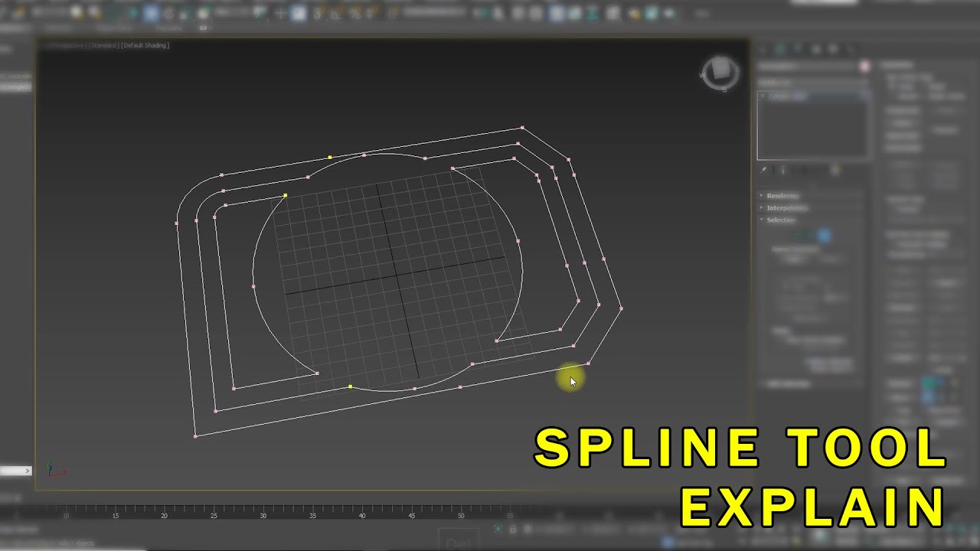980x551 pixels.
Task: Expand the Soft Selection rollout
Action: [789, 384]
